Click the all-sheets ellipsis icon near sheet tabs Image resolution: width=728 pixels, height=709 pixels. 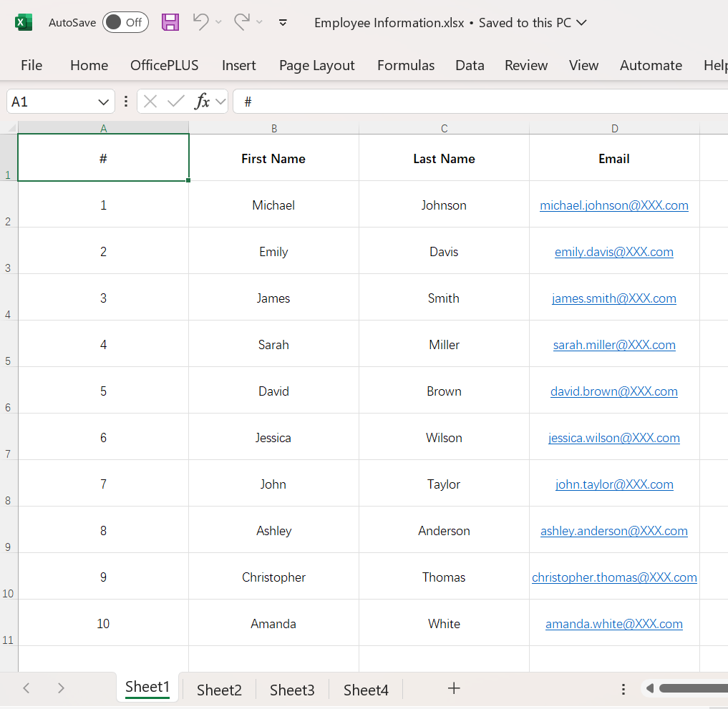click(623, 688)
